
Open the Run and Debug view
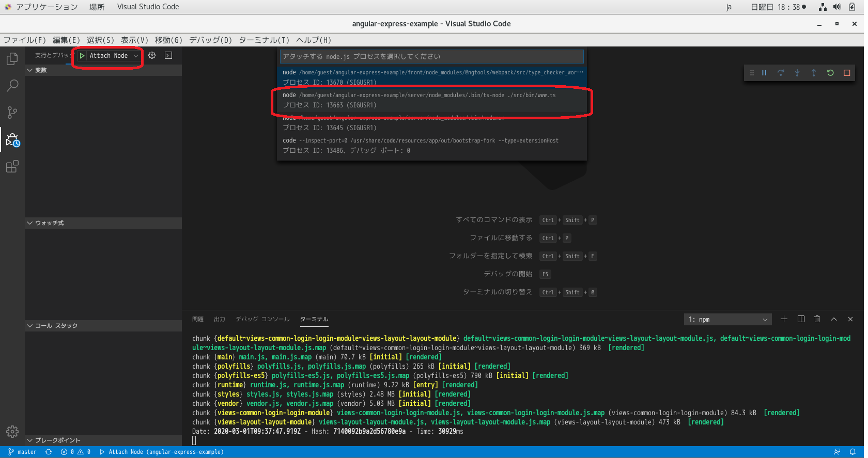12,140
